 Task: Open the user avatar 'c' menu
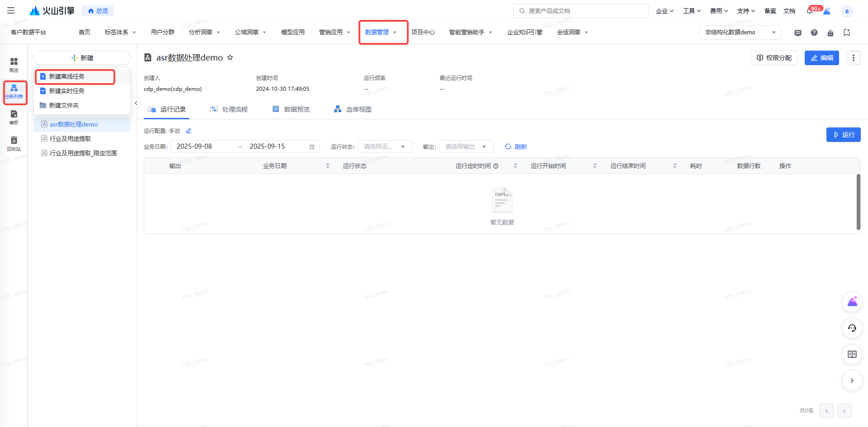tap(847, 11)
